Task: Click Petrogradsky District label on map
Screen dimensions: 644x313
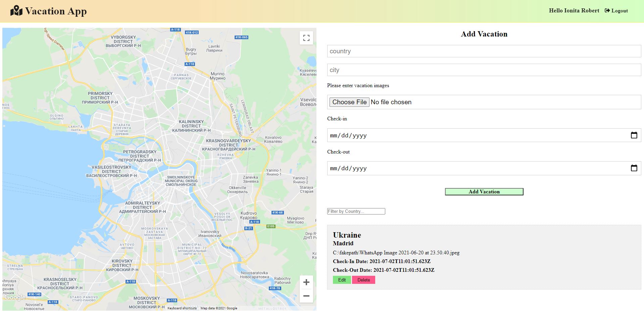Action: coord(140,156)
